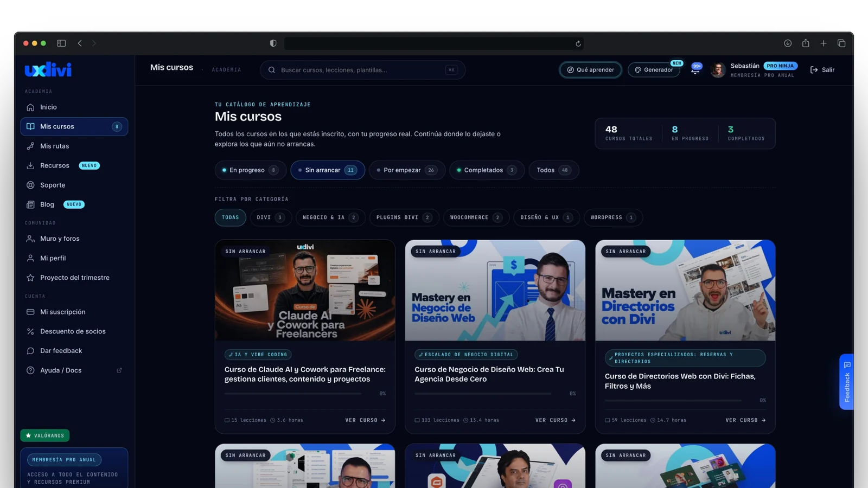Screen dimensions: 868x488
Task: Click the Valóranos button
Action: tap(44, 435)
